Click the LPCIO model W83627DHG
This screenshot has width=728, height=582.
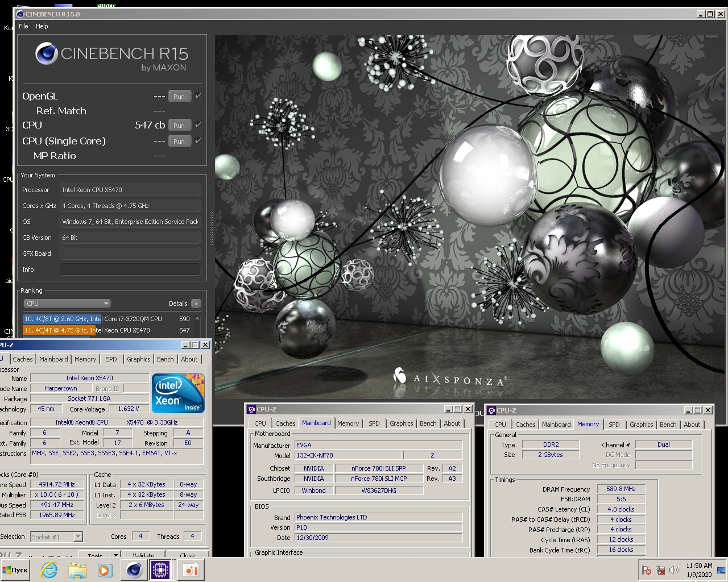click(x=379, y=490)
